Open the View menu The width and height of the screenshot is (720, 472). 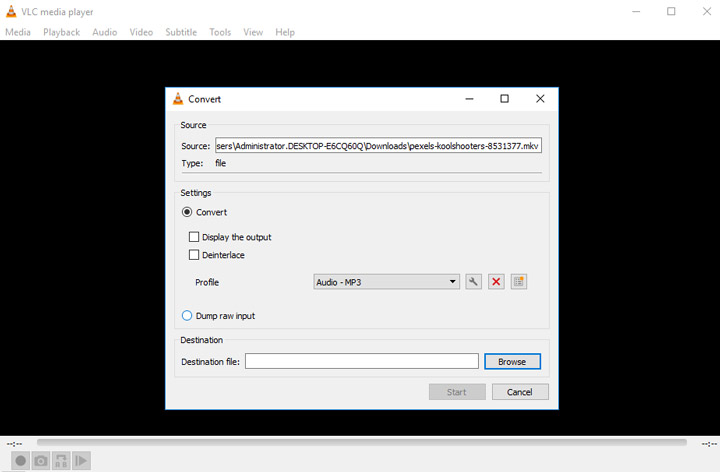(253, 32)
